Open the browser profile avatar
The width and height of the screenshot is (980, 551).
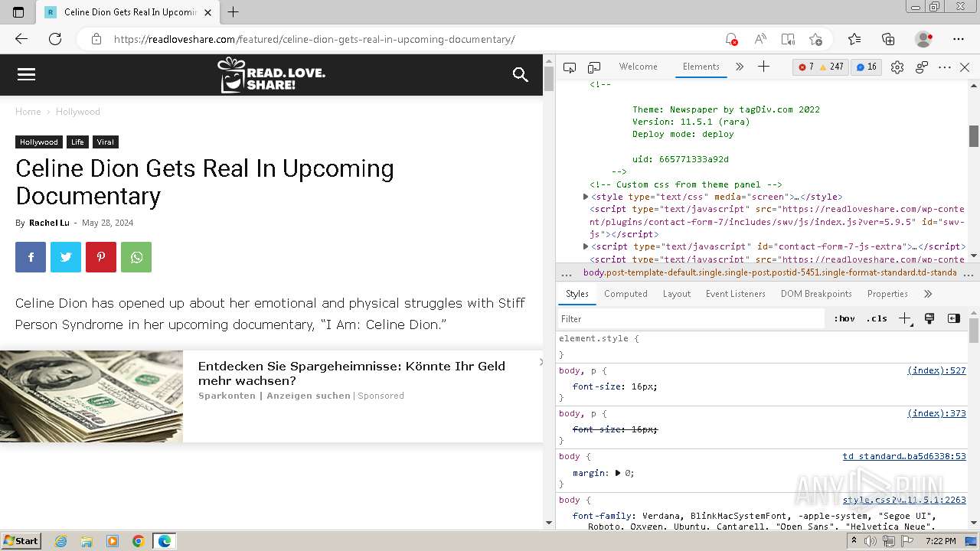[x=924, y=39]
